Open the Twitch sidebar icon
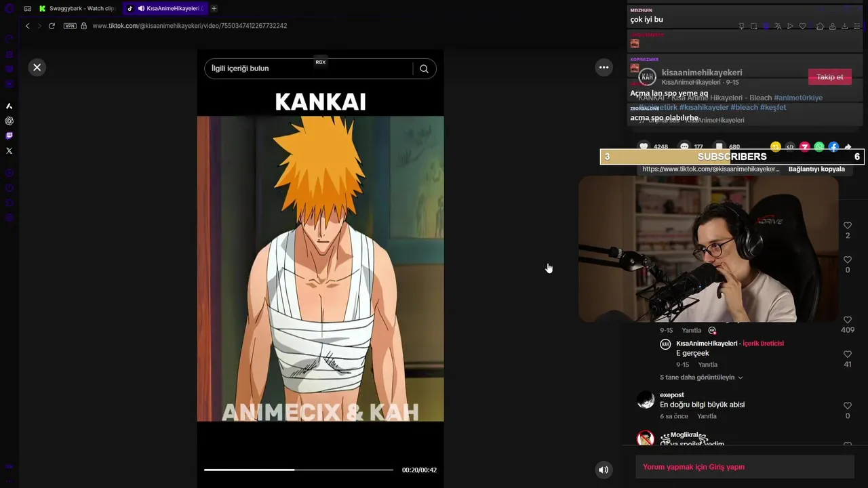The height and width of the screenshot is (488, 868). (9, 136)
